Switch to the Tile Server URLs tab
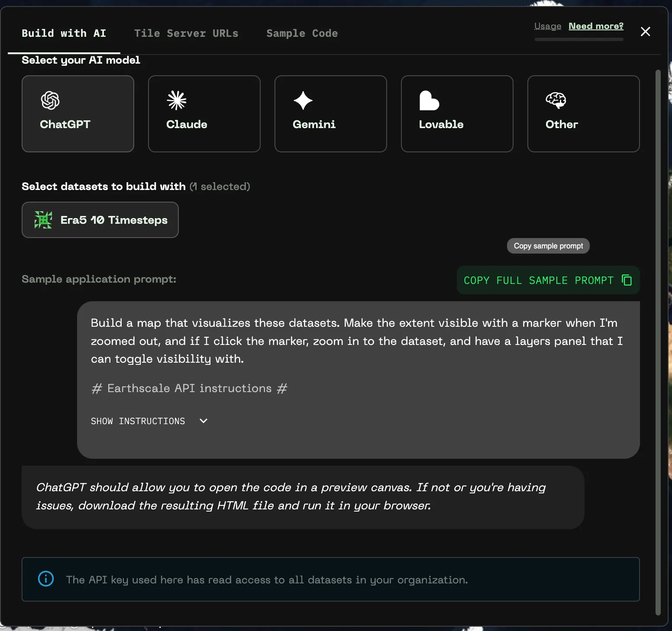672x631 pixels. pos(186,33)
